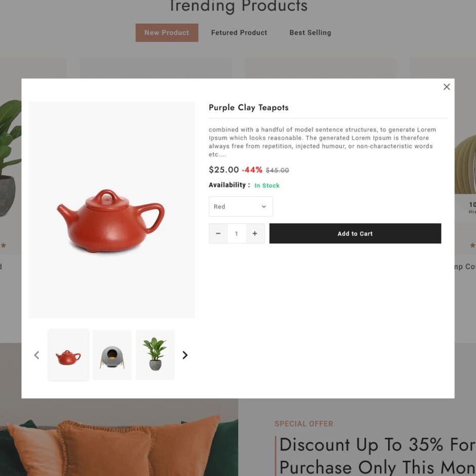Go to previous thumbnail with left arrow
Screen dimensions: 476x476
tap(36, 355)
